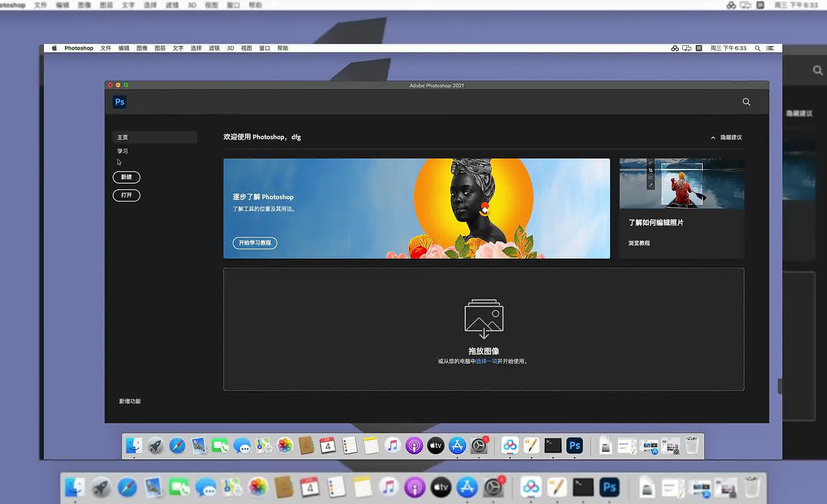Screen dimensions: 827x504
Task: Open App Store from the sharp inner Dock
Action: (457, 446)
